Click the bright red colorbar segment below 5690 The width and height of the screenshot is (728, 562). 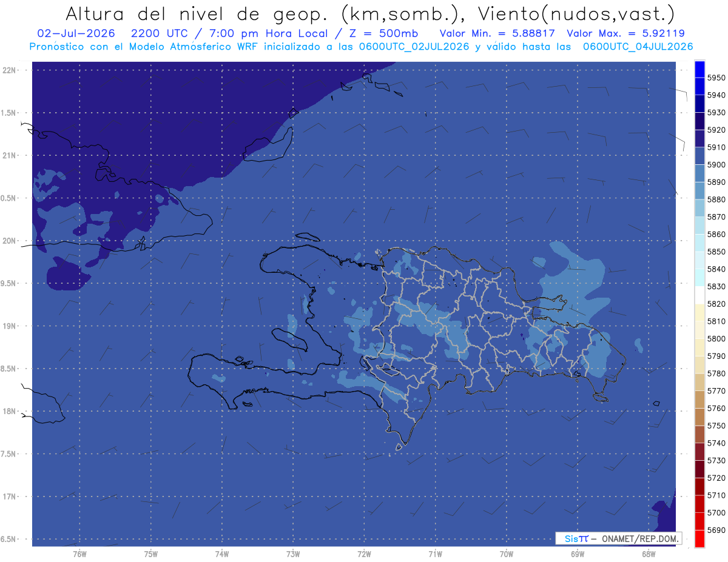699,538
